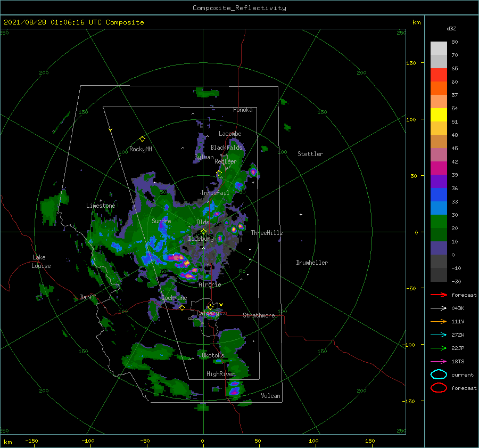The width and height of the screenshot is (479, 448).
Task: Click the slate purple 0-10 dBZ swatch
Action: 439,248
